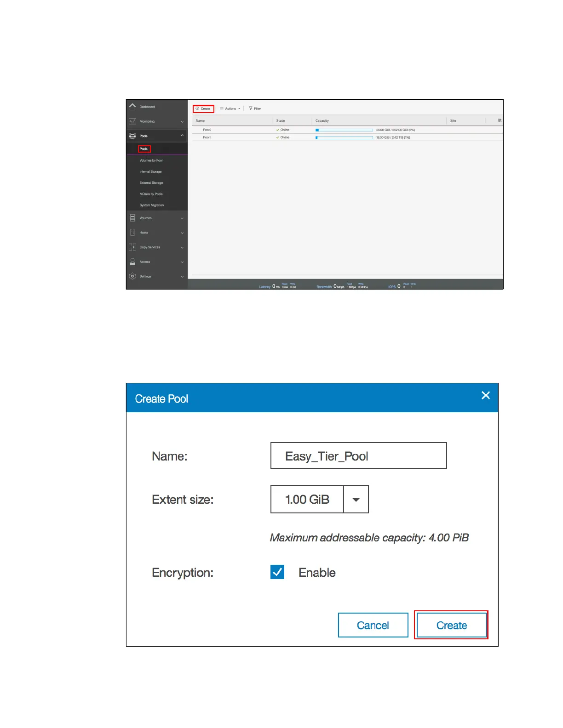Screen dimensions: 563x728
Task: Expand the Volumes menu chevron
Action: tap(182, 218)
